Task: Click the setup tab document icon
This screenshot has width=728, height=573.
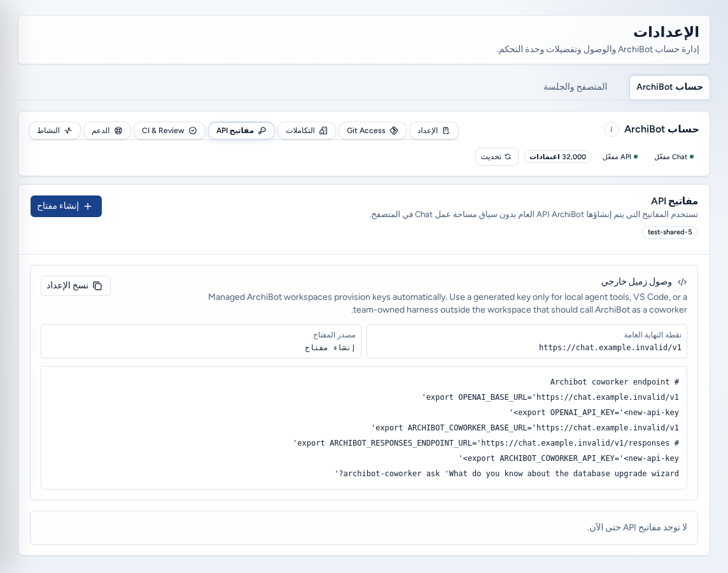Action: point(446,131)
